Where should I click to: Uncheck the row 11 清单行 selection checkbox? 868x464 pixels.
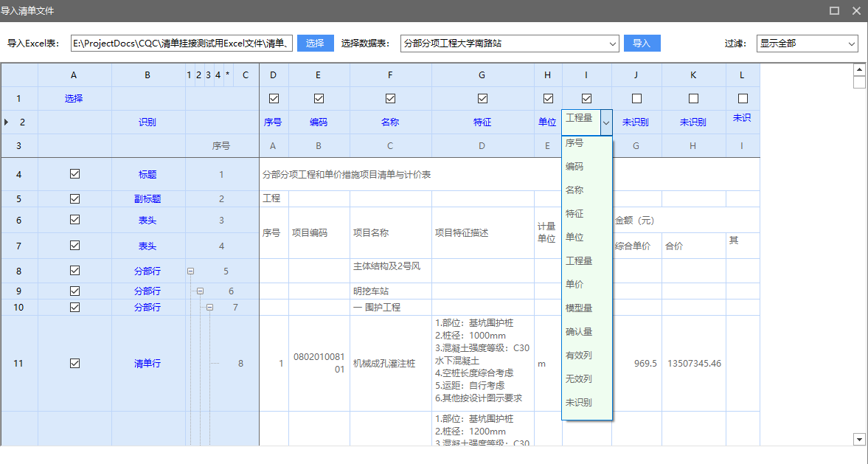pyautogui.click(x=74, y=363)
